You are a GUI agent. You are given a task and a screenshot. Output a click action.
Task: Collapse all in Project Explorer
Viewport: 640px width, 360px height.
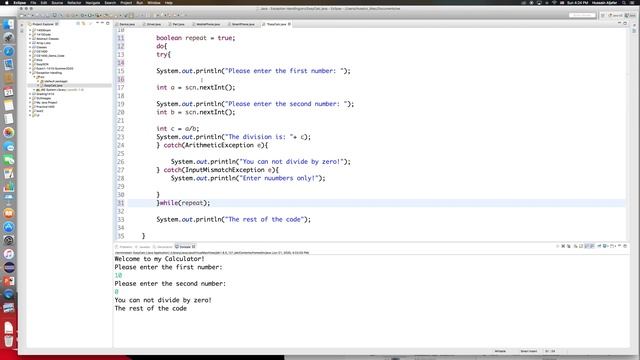pyautogui.click(x=78, y=24)
